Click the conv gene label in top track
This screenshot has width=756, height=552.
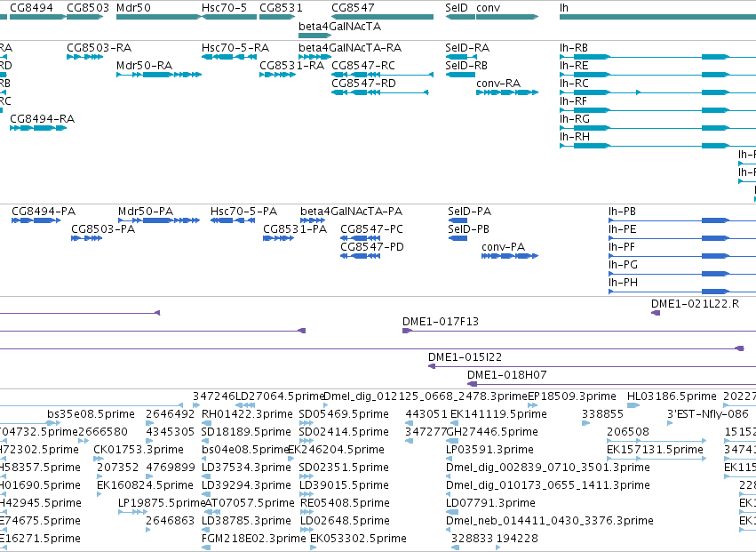click(488, 8)
